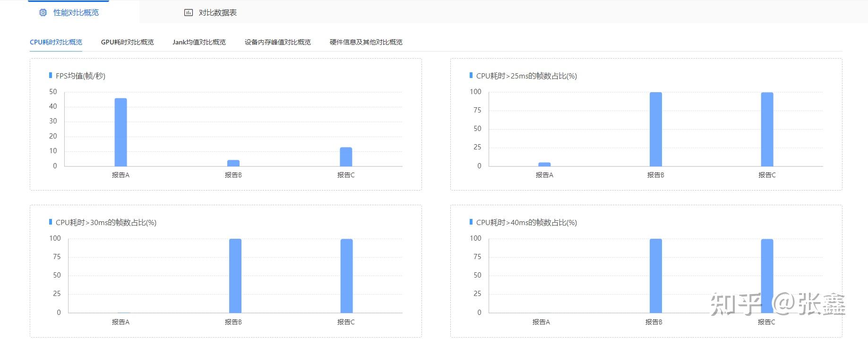868x339 pixels.
Task: Click the 40 y-axis value in FPS均值 chart
Action: point(53,106)
